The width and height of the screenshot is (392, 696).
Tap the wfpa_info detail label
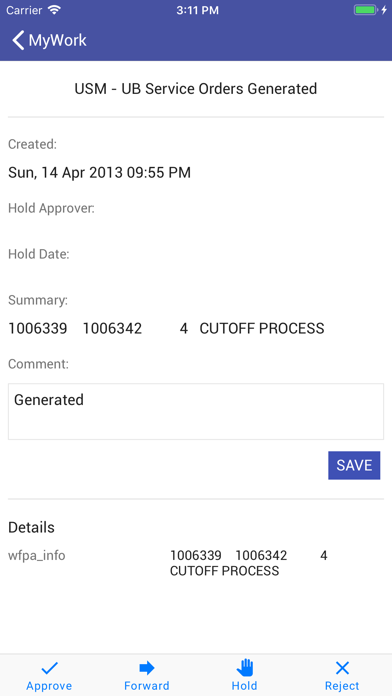click(x=37, y=556)
